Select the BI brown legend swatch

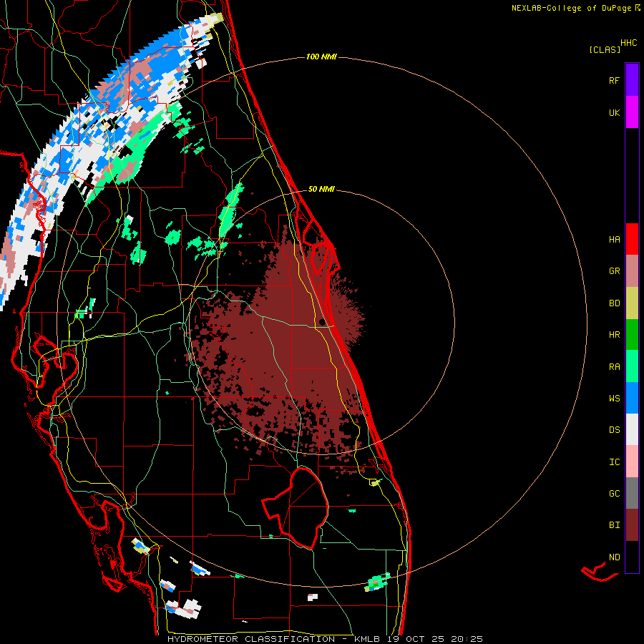632,525
